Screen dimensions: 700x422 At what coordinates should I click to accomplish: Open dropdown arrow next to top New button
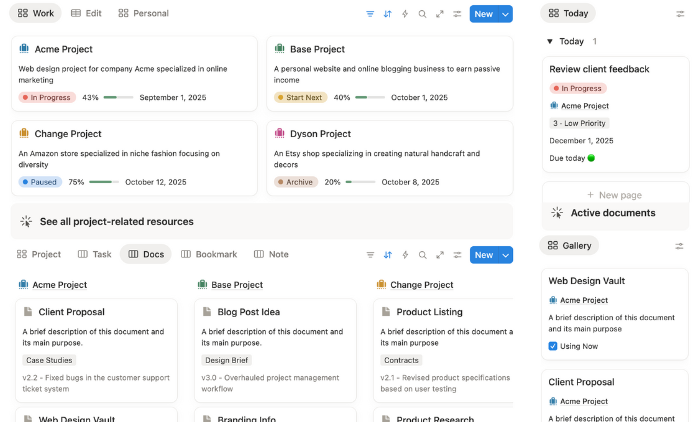(505, 14)
